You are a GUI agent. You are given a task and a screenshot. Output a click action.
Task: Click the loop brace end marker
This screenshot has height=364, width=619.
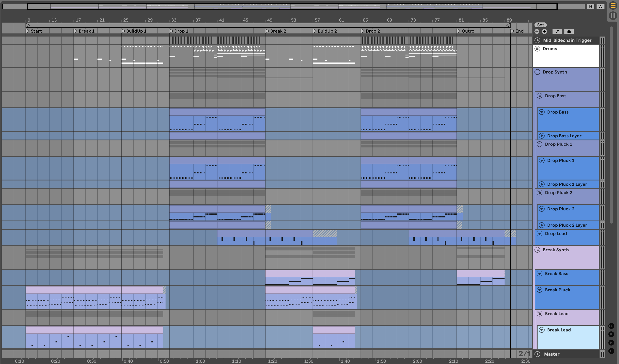pos(508,25)
